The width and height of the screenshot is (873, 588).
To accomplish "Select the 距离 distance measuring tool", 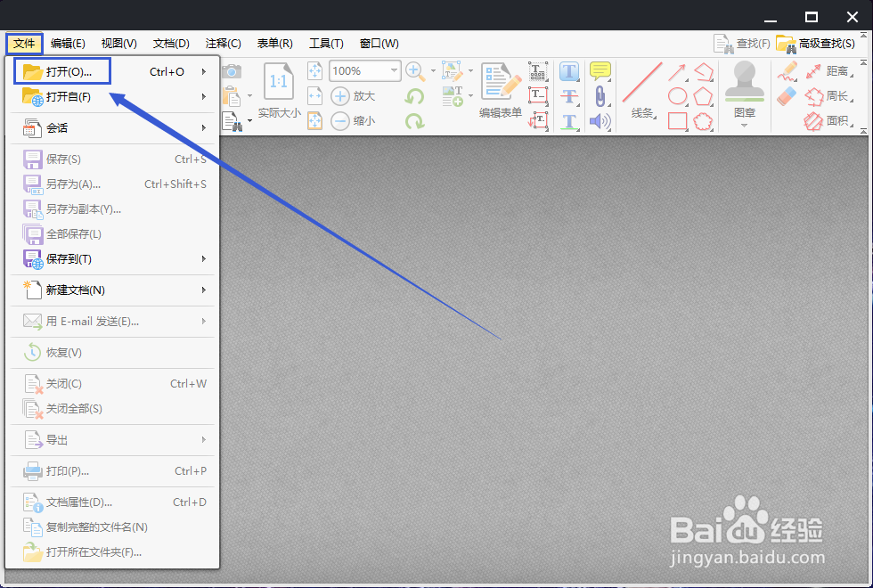I will pyautogui.click(x=829, y=71).
